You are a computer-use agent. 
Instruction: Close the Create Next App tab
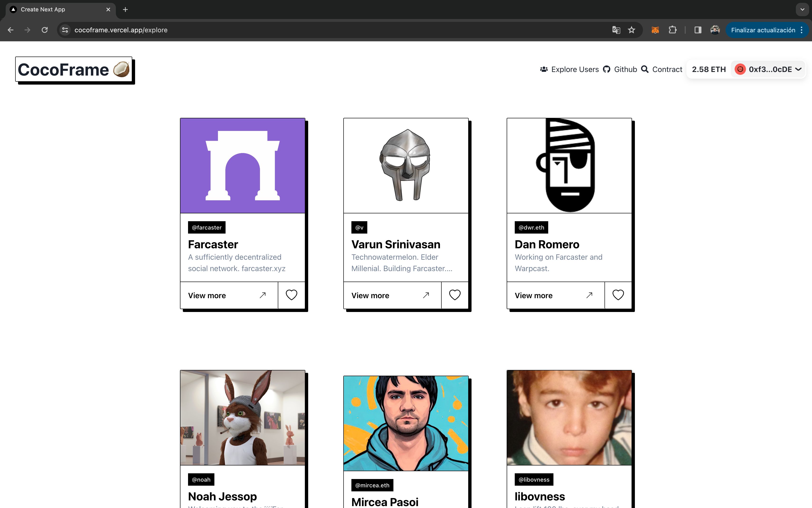(x=108, y=10)
